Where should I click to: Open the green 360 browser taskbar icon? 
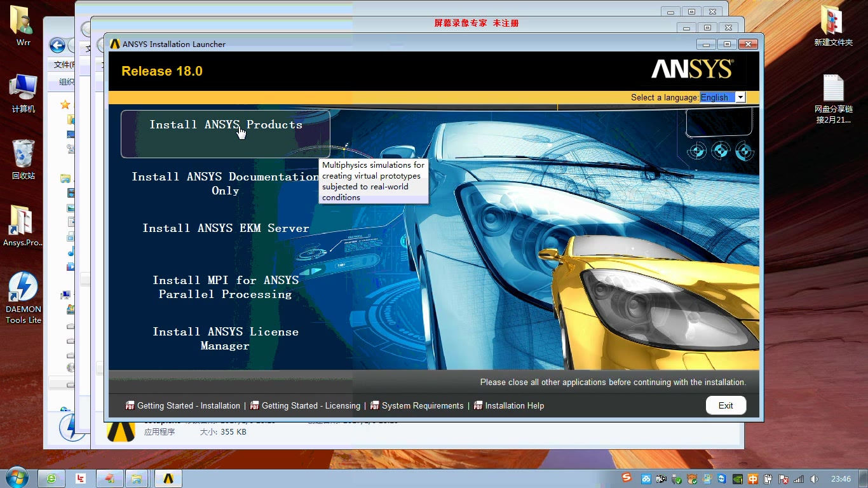pyautogui.click(x=51, y=478)
